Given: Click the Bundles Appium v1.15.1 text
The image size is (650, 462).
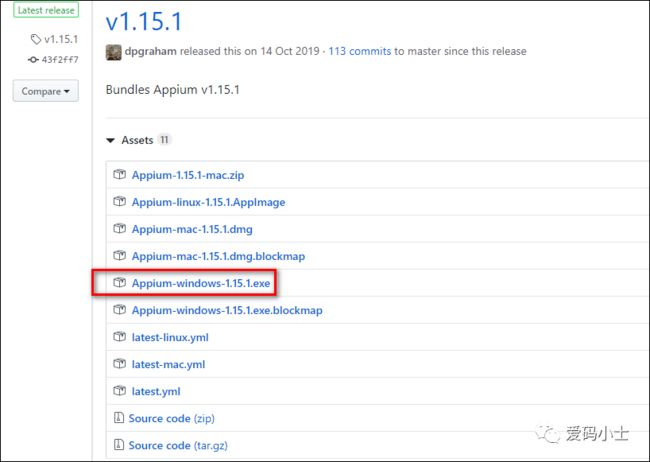Looking at the screenshot, I should (x=172, y=90).
